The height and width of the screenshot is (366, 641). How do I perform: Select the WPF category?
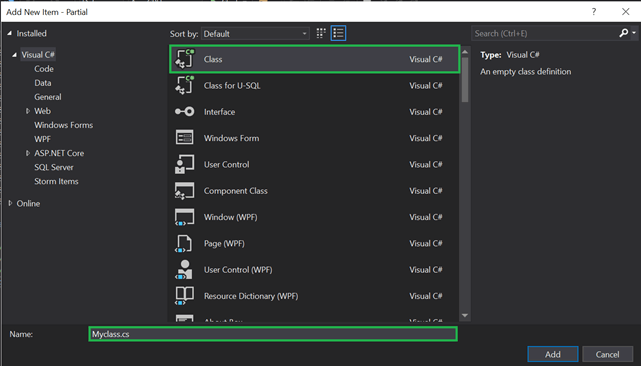coord(43,139)
